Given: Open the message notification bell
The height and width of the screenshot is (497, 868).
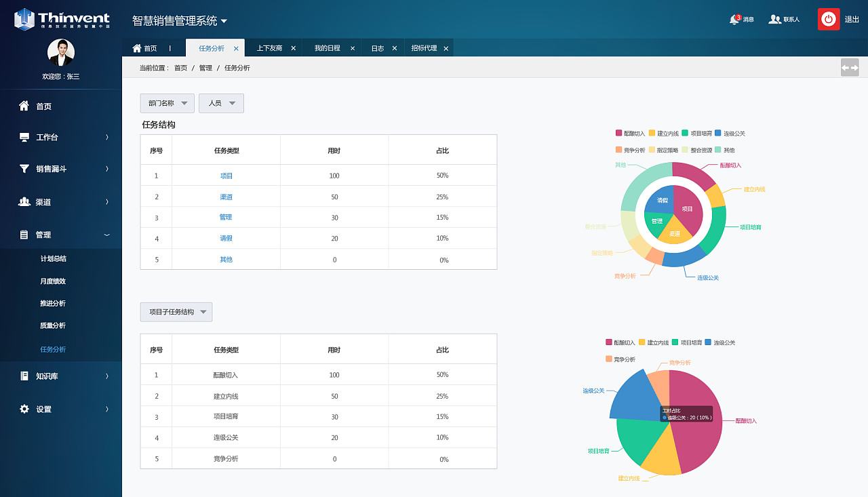Looking at the screenshot, I should click(734, 19).
